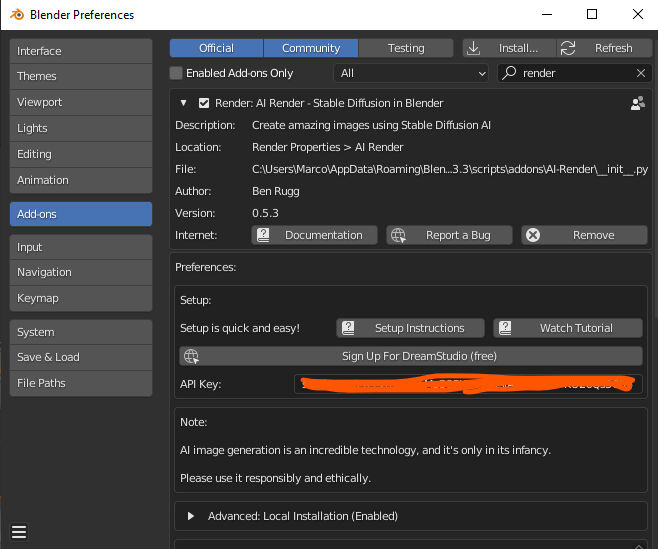Click the magnifier icon in search box
This screenshot has width=658, height=549.
(x=509, y=73)
